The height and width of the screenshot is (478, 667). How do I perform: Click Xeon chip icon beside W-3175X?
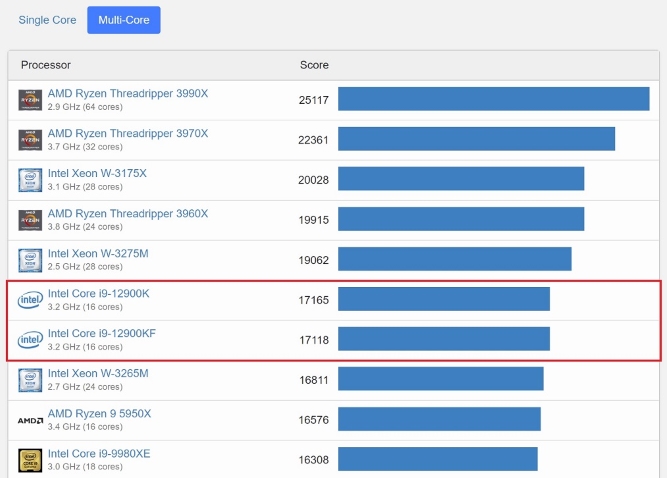(x=30, y=180)
